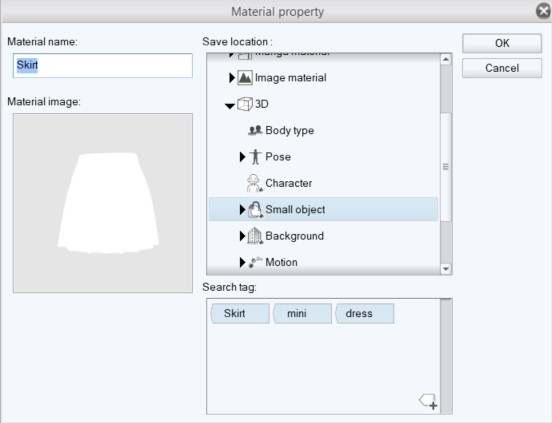Expand the Pose folder
Screen dimensions: 552x423
pos(242,157)
